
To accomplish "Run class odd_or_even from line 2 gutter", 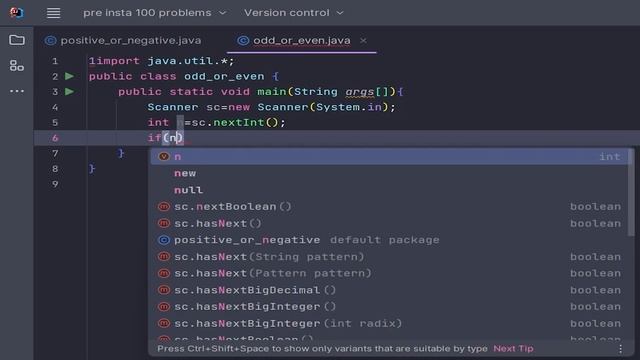I will 69,76.
